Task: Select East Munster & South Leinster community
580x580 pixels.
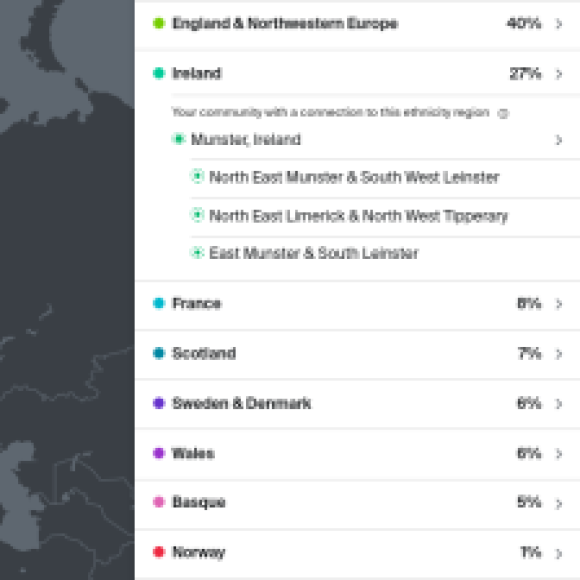Action: point(314,253)
